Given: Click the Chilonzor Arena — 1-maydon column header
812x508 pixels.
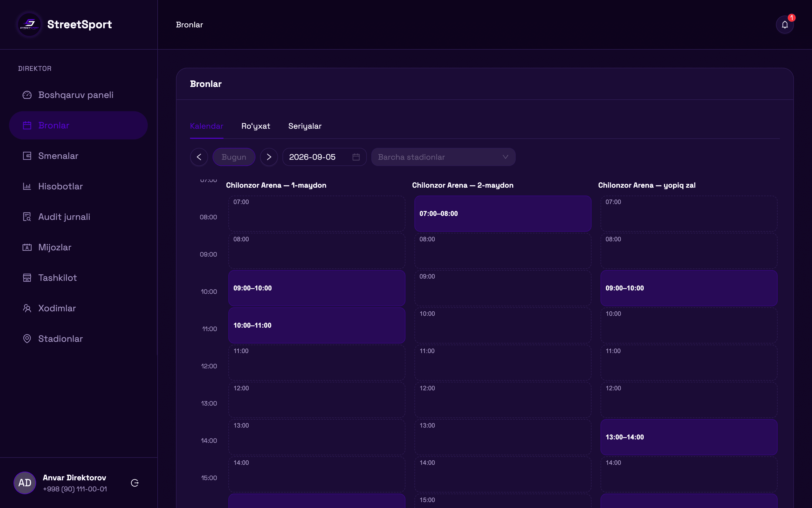Looking at the screenshot, I should click(276, 185).
